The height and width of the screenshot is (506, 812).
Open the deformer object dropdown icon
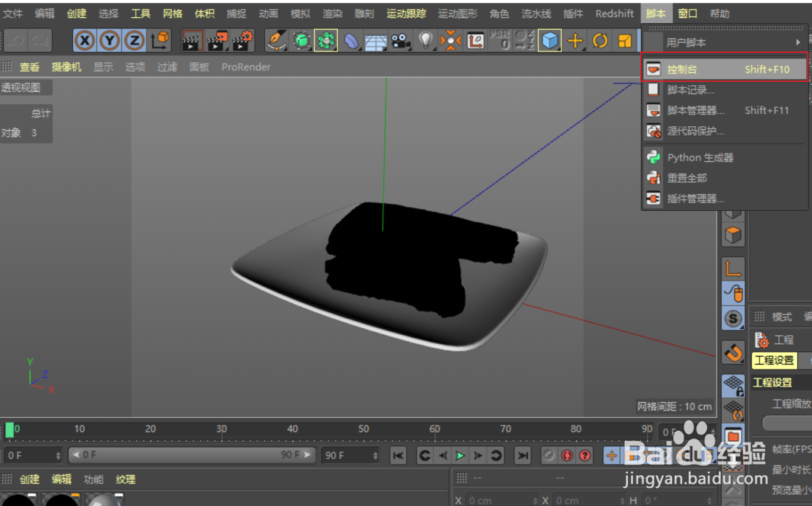coord(352,40)
